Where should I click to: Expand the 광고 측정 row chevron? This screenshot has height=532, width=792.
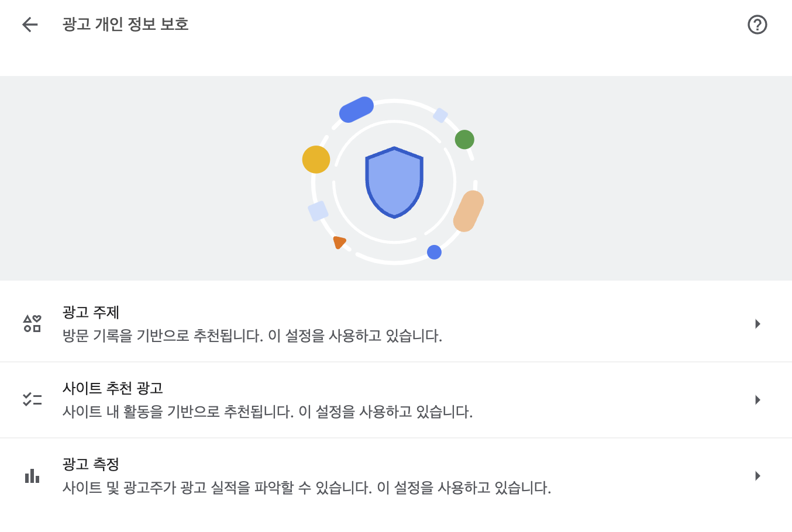click(757, 476)
